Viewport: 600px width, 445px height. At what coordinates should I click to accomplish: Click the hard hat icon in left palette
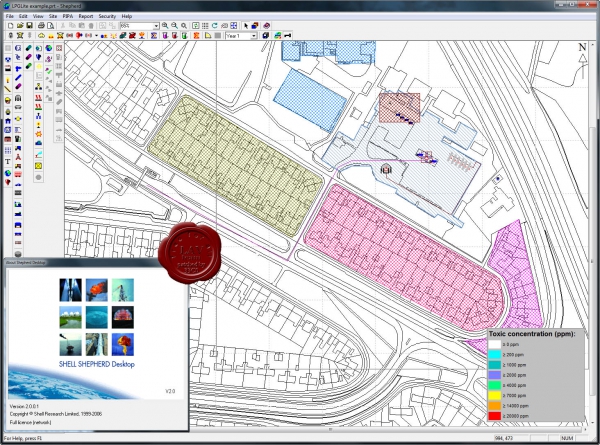click(x=8, y=100)
